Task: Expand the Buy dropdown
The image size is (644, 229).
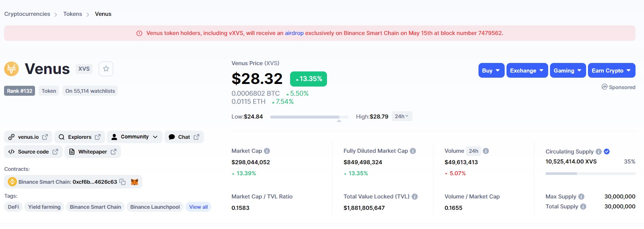Action: pos(491,70)
